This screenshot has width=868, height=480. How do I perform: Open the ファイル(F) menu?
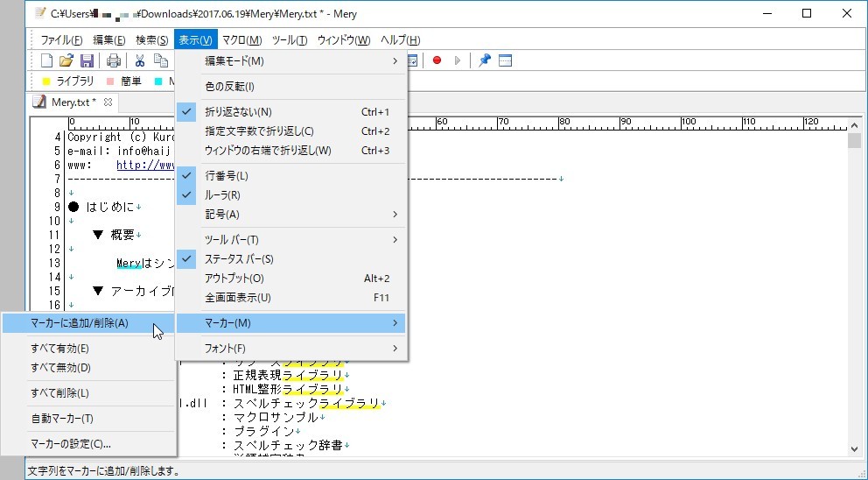coord(61,40)
